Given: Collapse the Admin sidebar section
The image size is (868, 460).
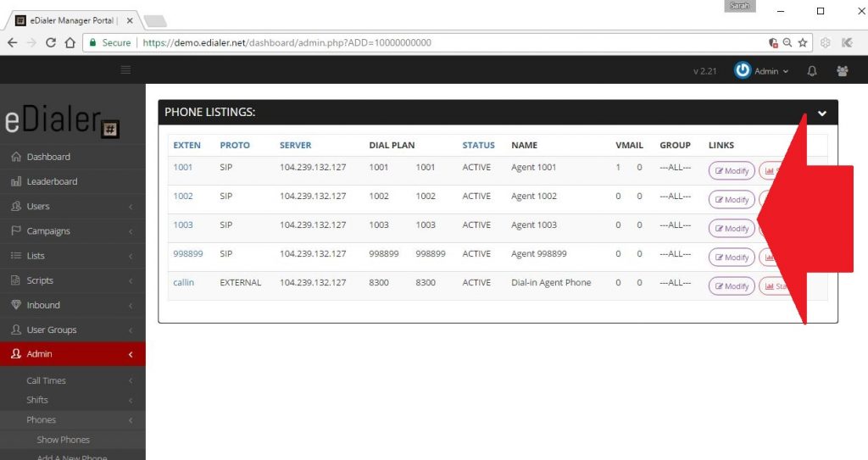Looking at the screenshot, I should click(73, 354).
